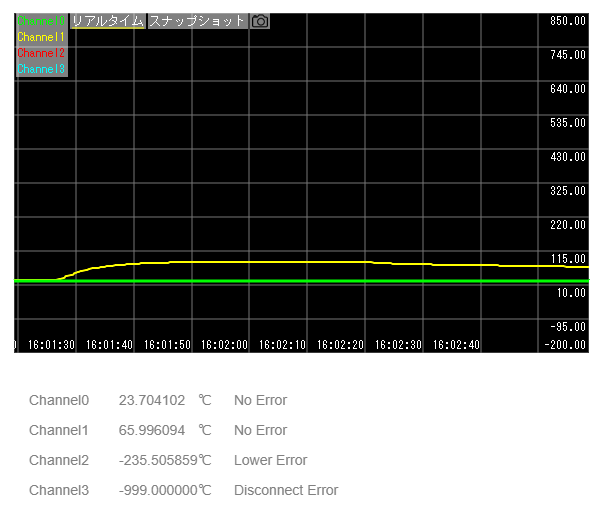Toggle yellow Channel1 legend entry
The height and width of the screenshot is (513, 600).
click(x=41, y=37)
